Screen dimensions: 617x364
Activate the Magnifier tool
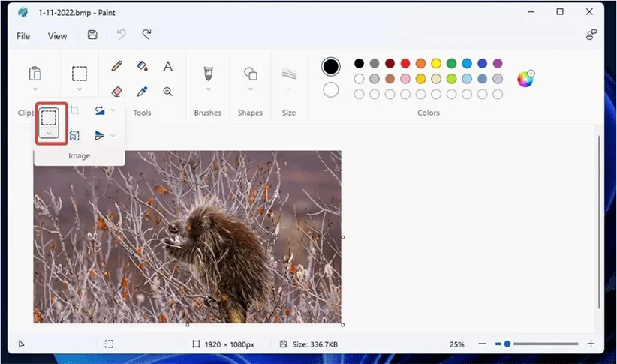(168, 91)
